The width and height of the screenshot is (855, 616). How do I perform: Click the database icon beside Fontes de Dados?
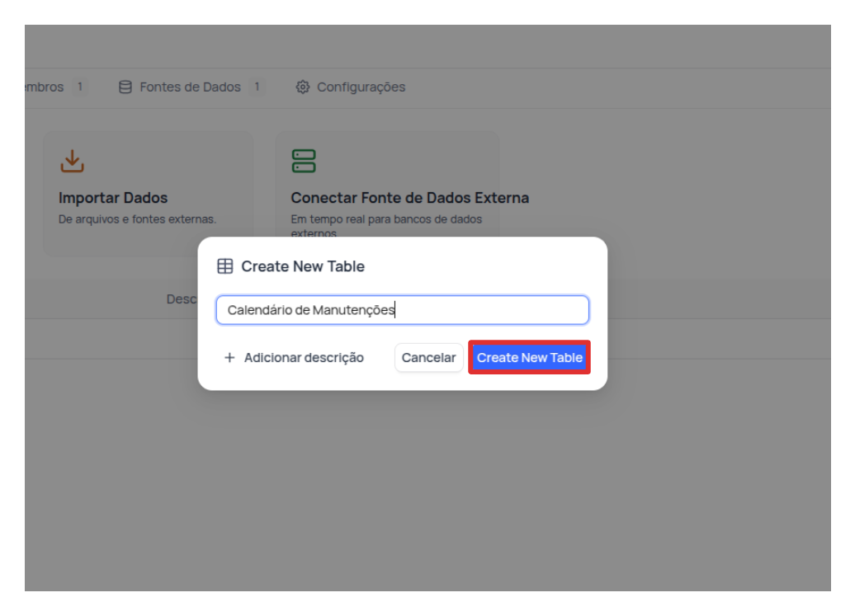click(125, 87)
